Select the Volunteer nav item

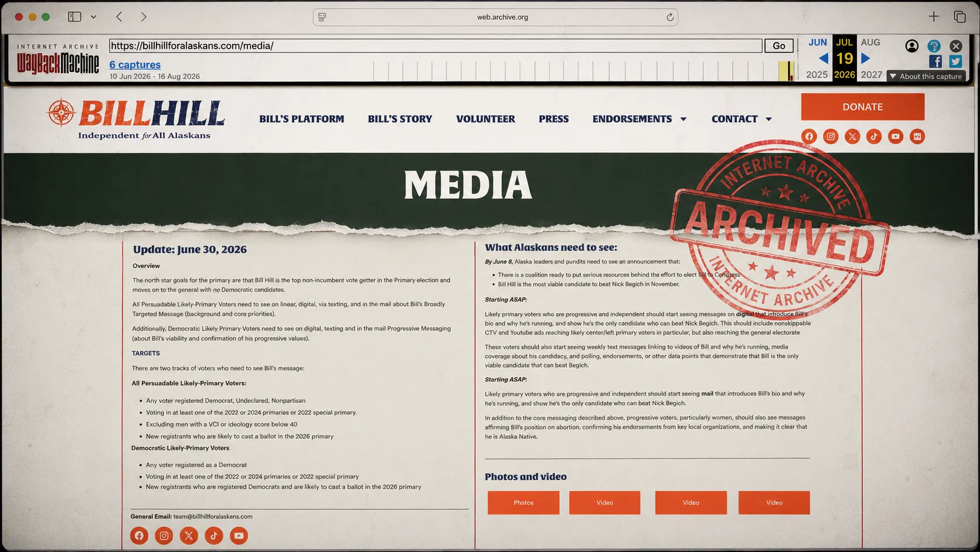click(x=485, y=119)
